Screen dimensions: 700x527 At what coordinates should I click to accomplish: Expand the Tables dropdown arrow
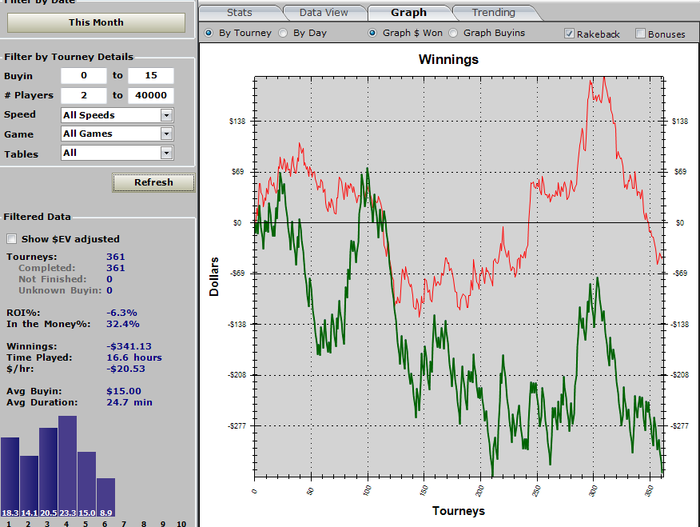pos(167,153)
